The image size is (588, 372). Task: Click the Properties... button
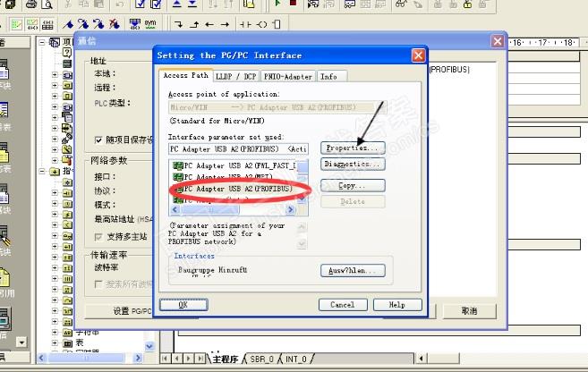point(353,148)
